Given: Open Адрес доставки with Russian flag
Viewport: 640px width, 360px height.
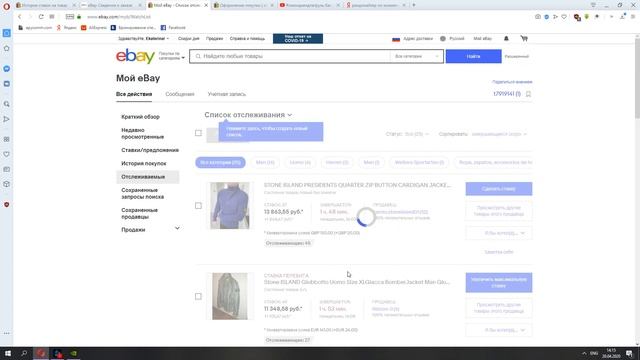Looking at the screenshot, I should coord(412,38).
